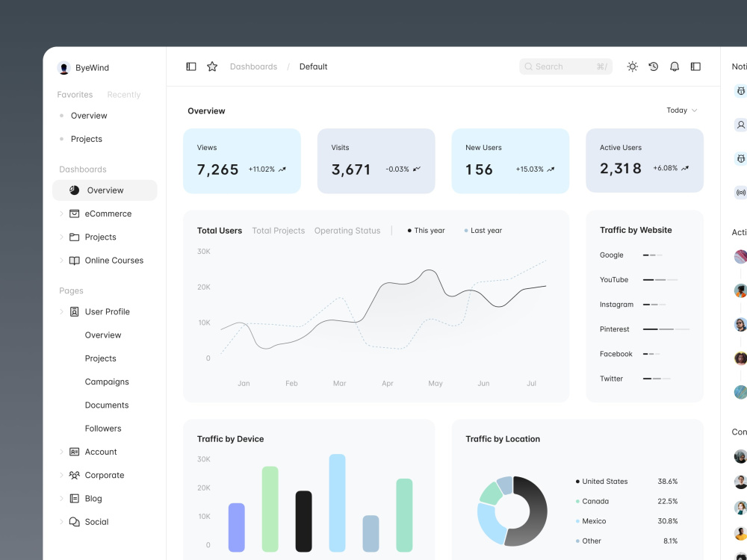Expand the Corporate chevron
Screen dimensions: 747x560
tap(61, 475)
